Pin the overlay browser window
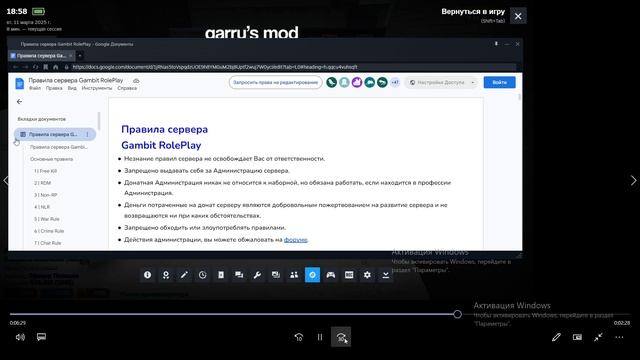 coord(496,44)
